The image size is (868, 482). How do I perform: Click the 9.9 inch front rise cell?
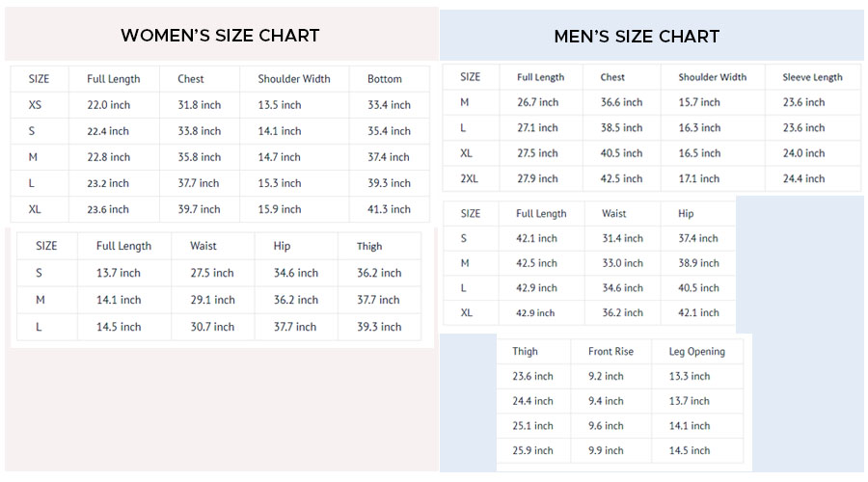click(x=606, y=450)
